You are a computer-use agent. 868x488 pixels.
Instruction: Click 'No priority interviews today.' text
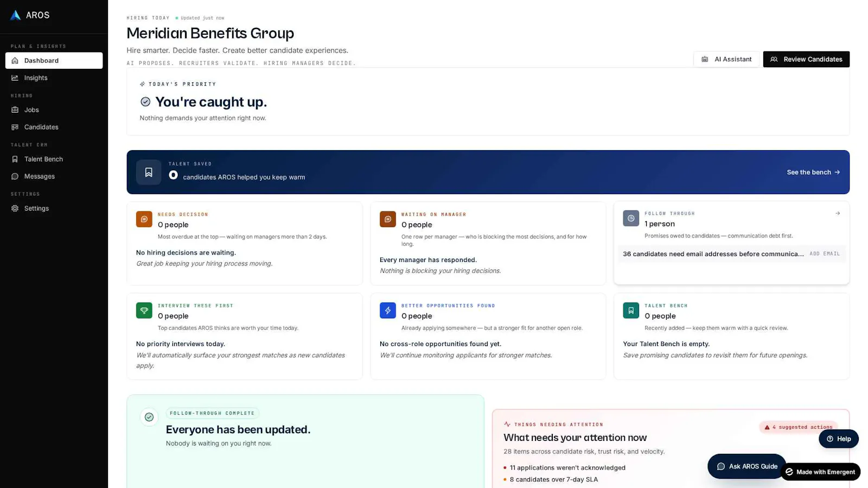click(x=181, y=344)
